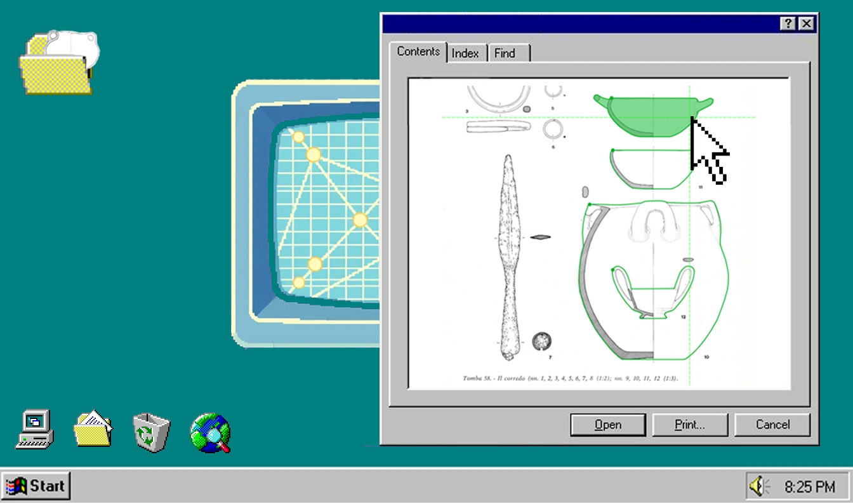Screen dimensions: 853x504
Task: Switch to the Index tab
Action: point(465,54)
